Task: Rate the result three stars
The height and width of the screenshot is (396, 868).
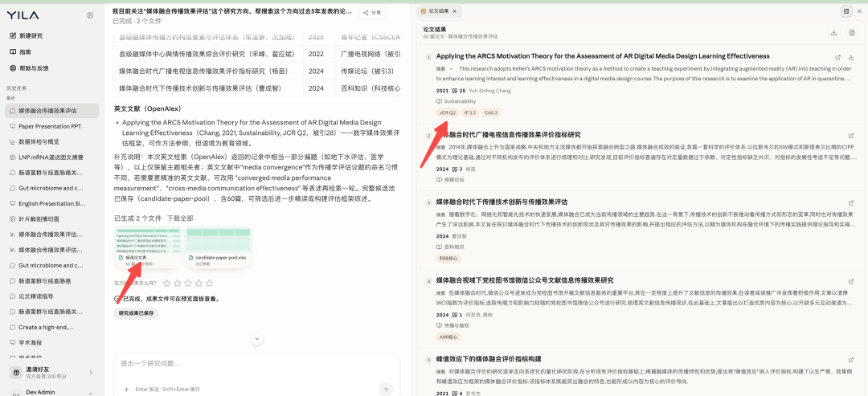Action: point(188,284)
